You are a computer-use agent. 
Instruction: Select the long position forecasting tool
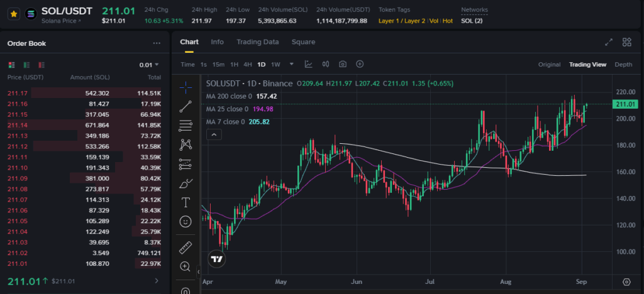pos(186,164)
